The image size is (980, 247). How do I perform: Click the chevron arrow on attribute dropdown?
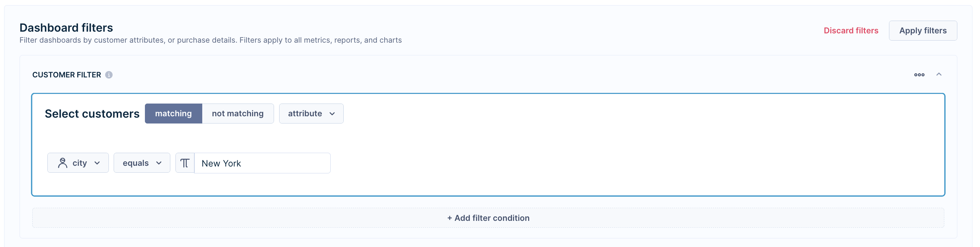coord(332,114)
